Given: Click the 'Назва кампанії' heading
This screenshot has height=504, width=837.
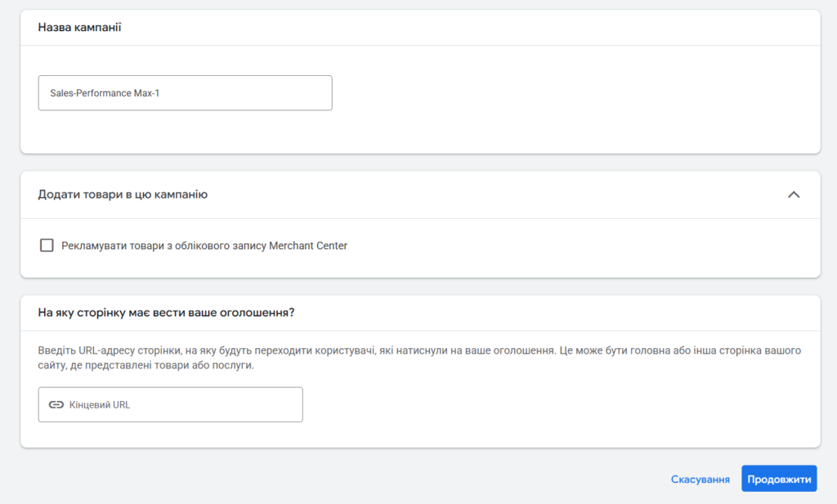Looking at the screenshot, I should pyautogui.click(x=79, y=27).
